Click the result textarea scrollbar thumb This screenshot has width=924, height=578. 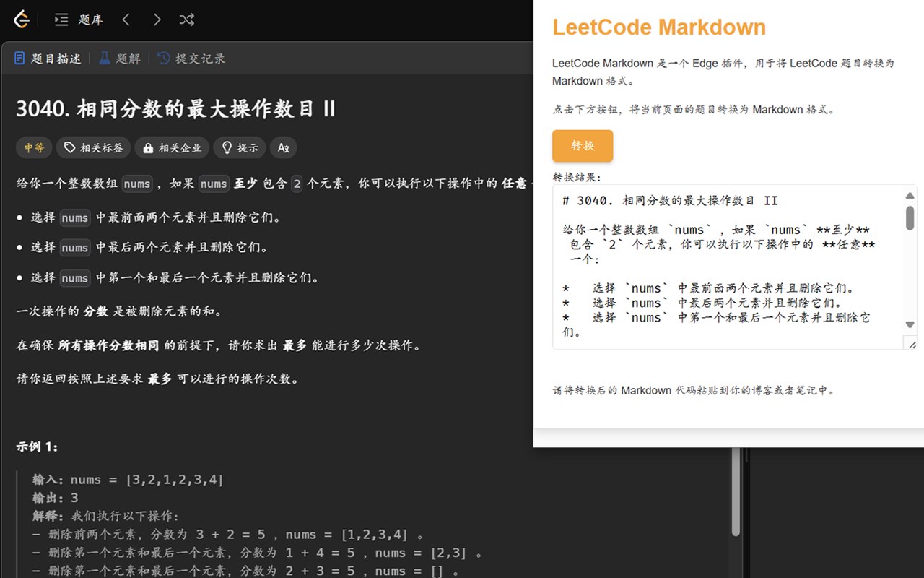910,217
